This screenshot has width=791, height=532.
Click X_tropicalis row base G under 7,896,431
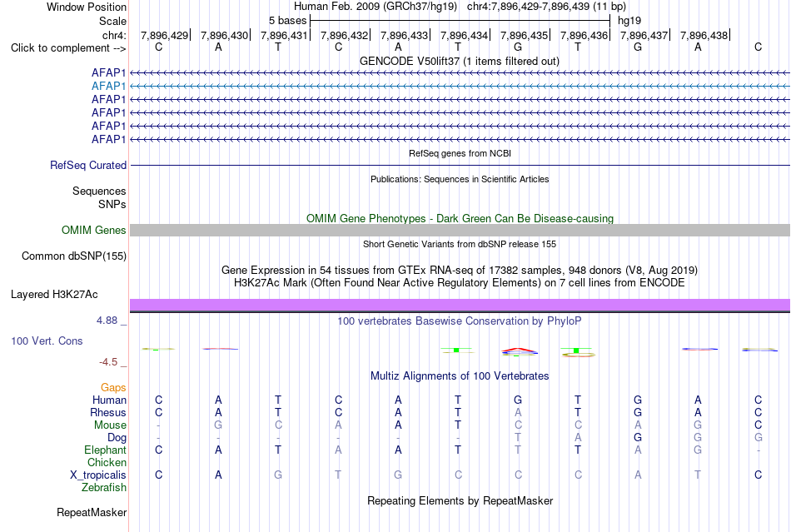point(278,475)
